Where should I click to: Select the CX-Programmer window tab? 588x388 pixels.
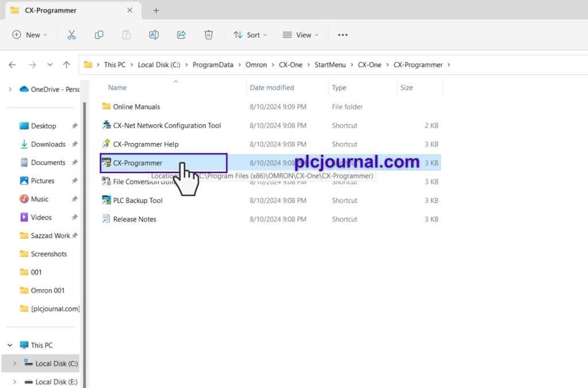(x=73, y=10)
